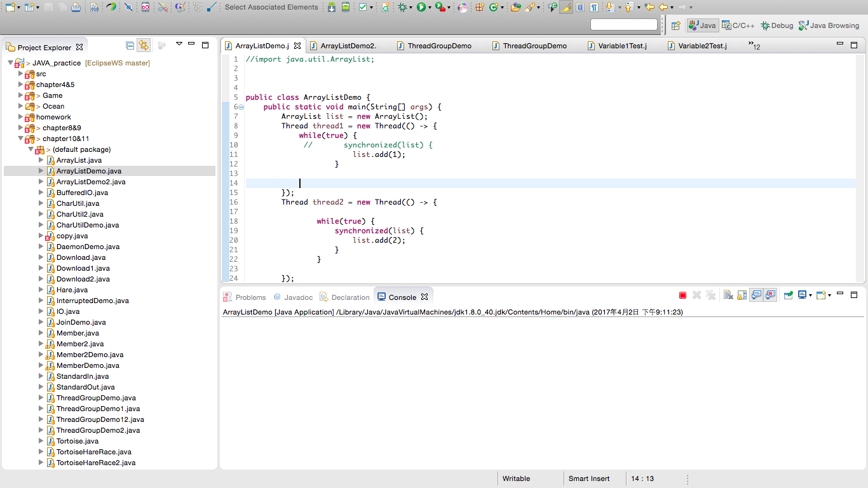This screenshot has width=868, height=488.
Task: Open the Open Console dropdown arrow
Action: point(829,295)
